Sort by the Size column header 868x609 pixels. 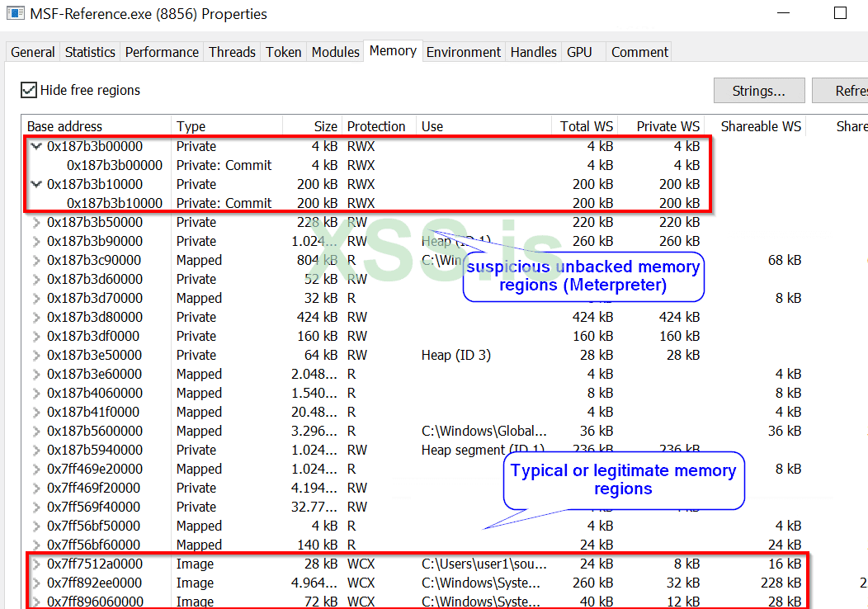pyautogui.click(x=312, y=126)
